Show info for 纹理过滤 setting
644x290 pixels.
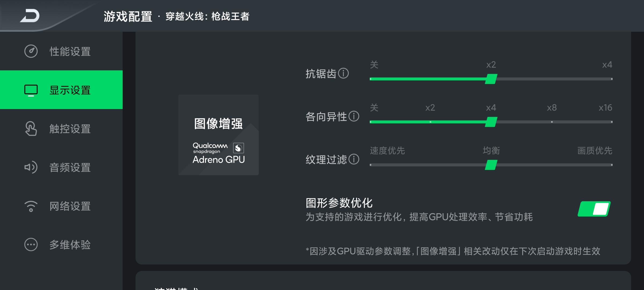point(354,159)
